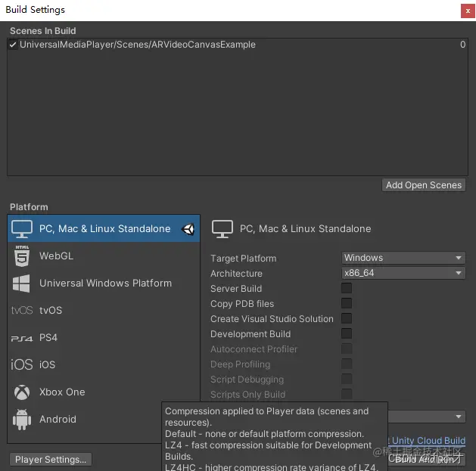Click the Architecture label

236,274
